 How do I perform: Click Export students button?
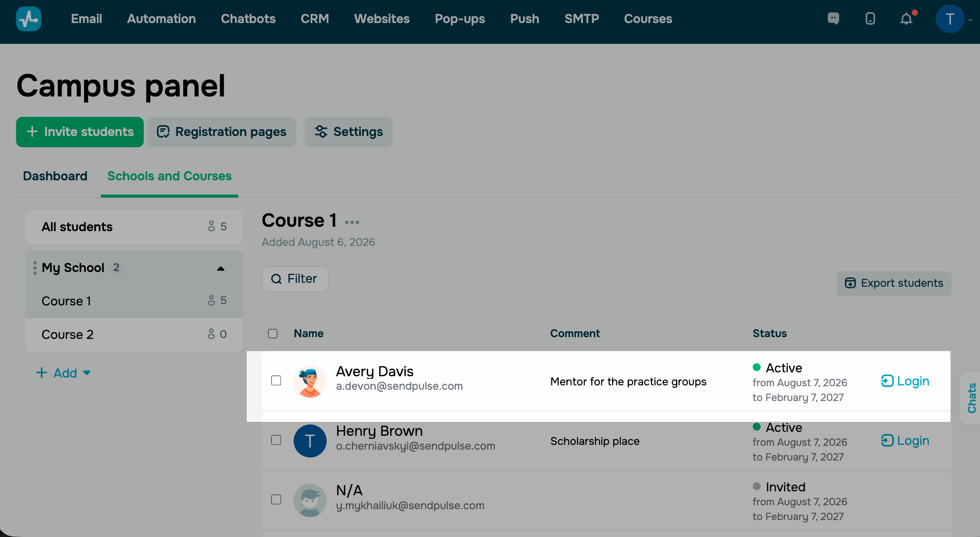coord(894,284)
